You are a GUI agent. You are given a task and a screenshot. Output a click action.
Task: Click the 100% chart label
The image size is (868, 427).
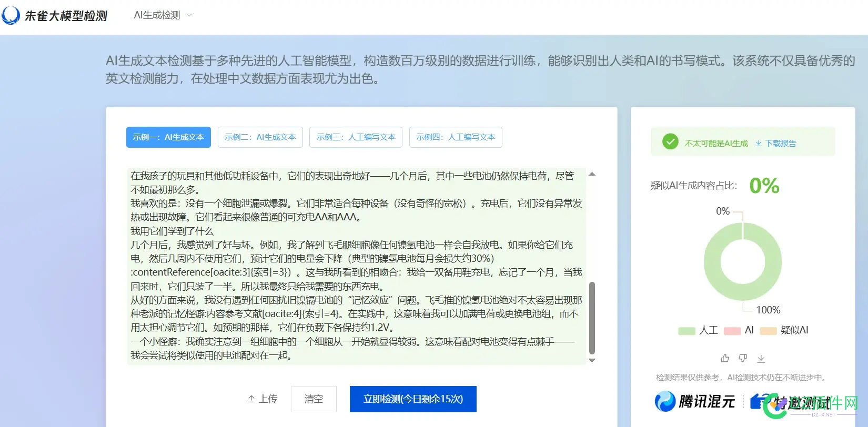(x=768, y=310)
